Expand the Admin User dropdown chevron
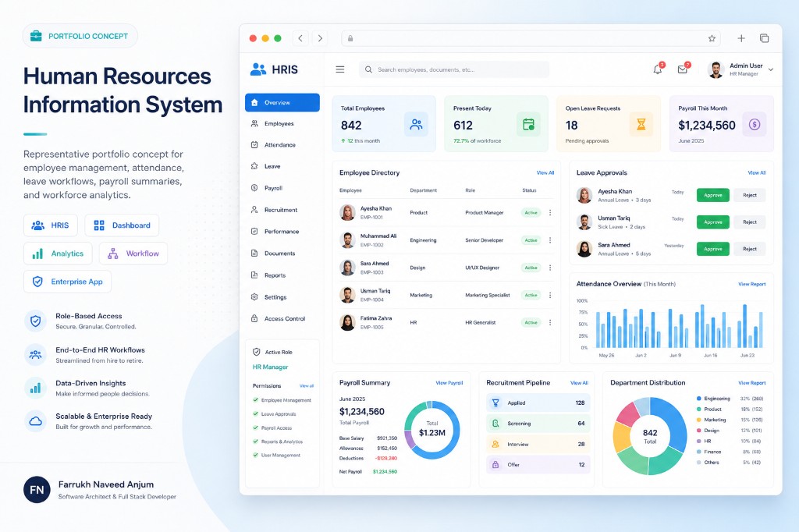The width and height of the screenshot is (799, 532). [x=771, y=69]
